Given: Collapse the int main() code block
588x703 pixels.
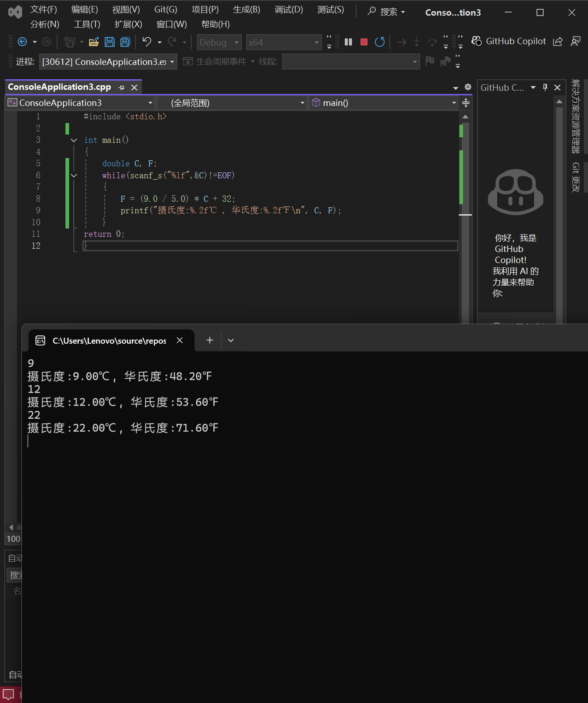Looking at the screenshot, I should (74, 140).
